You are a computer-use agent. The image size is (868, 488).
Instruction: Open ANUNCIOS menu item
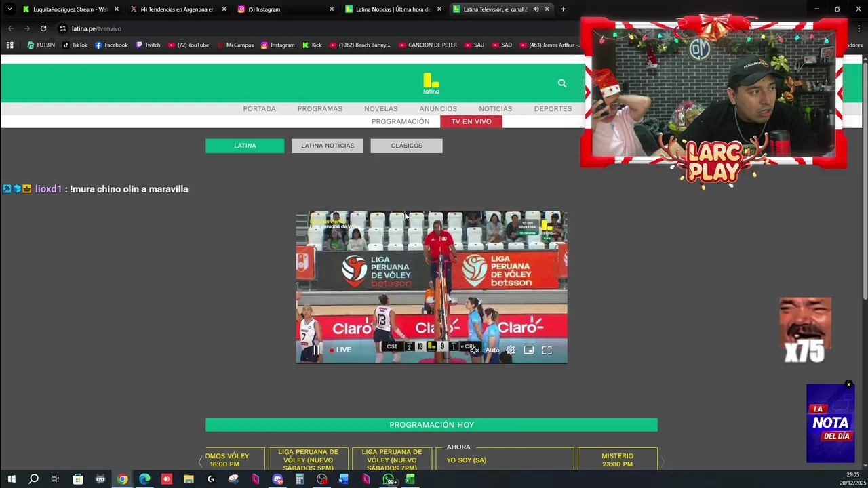click(x=438, y=108)
